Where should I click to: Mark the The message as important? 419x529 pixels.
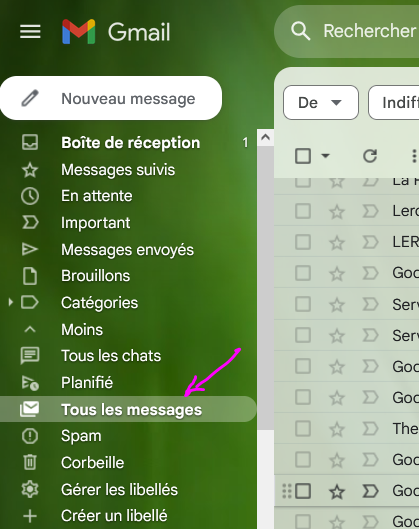point(370,429)
